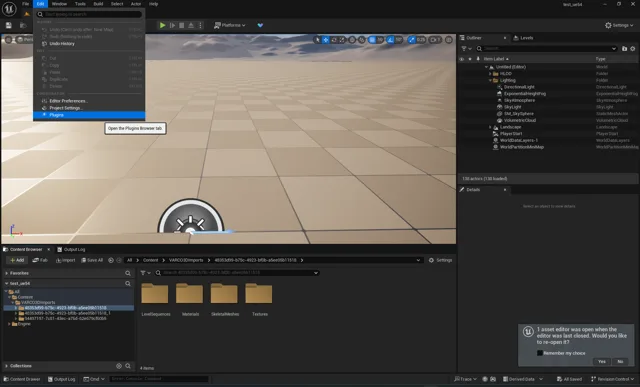Sort the Outliner by Item Label
640x387 pixels.
[x=496, y=59]
